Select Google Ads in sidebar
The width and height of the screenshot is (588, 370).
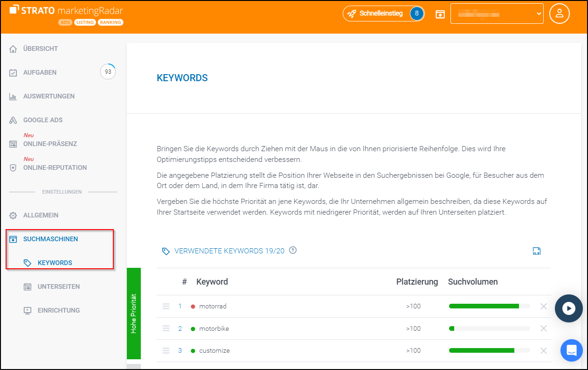pos(43,120)
